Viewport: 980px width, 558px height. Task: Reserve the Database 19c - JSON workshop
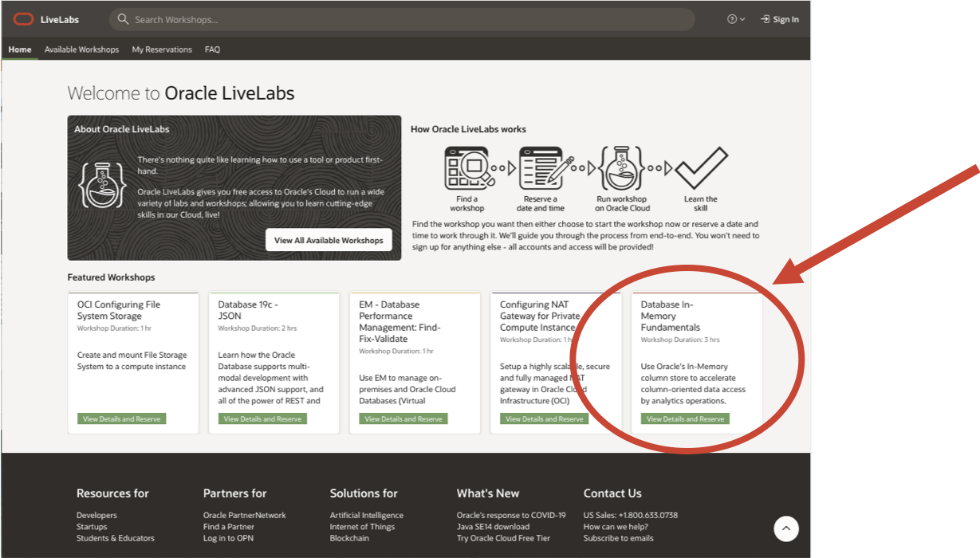coord(262,418)
